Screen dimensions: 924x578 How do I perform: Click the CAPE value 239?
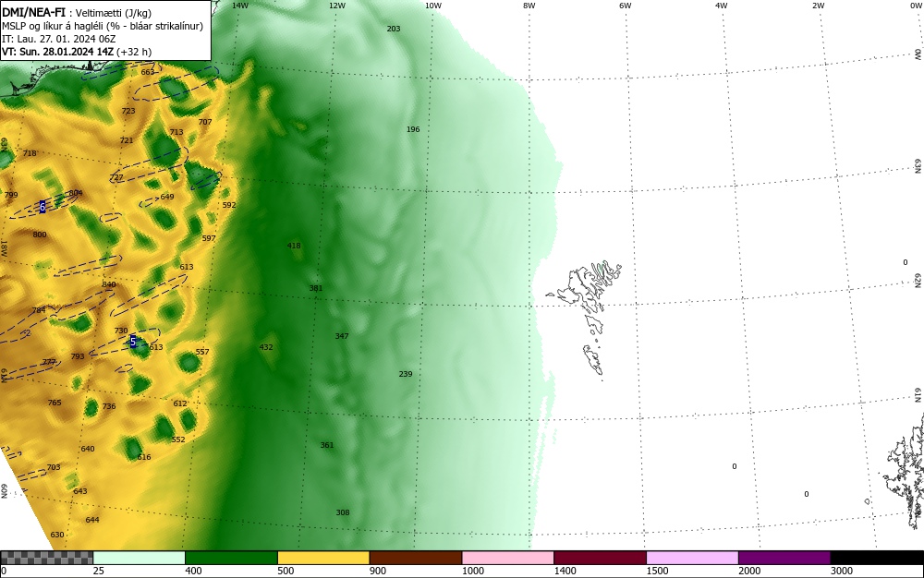(x=406, y=374)
